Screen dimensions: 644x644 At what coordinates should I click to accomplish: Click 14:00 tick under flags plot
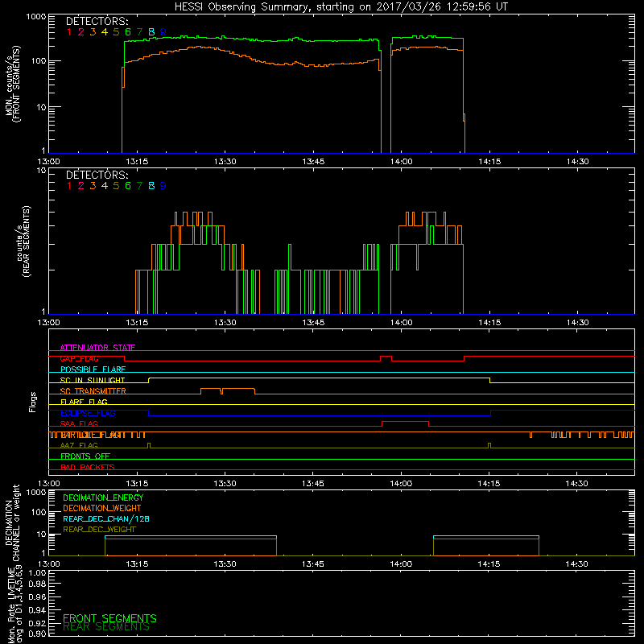[x=401, y=484]
